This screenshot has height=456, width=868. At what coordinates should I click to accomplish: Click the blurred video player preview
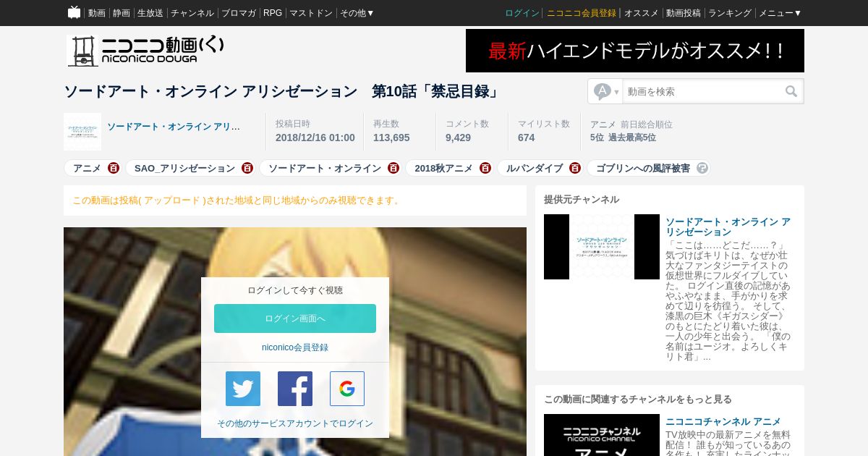[295, 342]
